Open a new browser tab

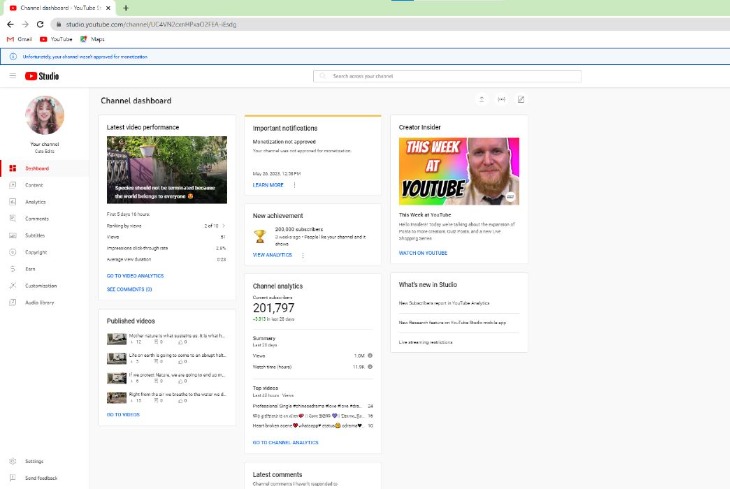tap(126, 8)
